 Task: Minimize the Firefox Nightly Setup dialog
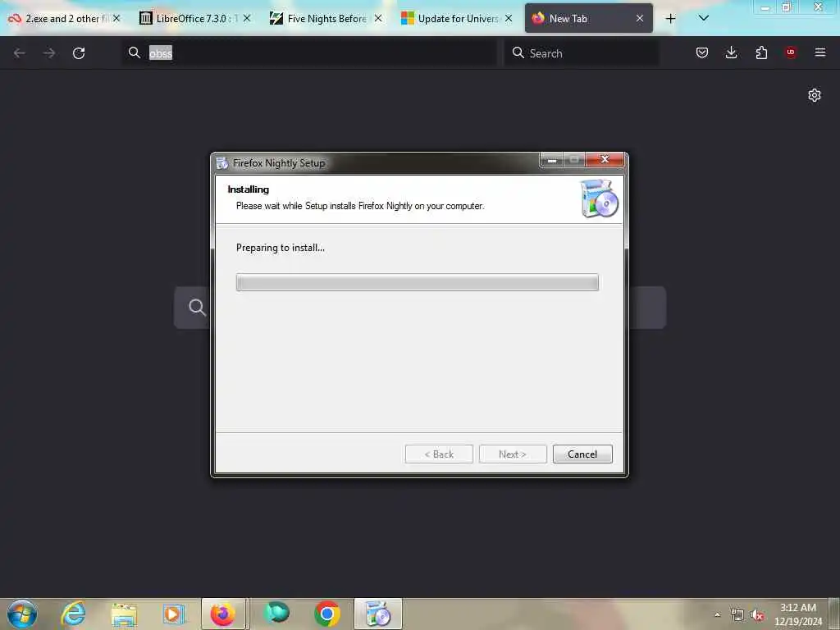(x=552, y=160)
